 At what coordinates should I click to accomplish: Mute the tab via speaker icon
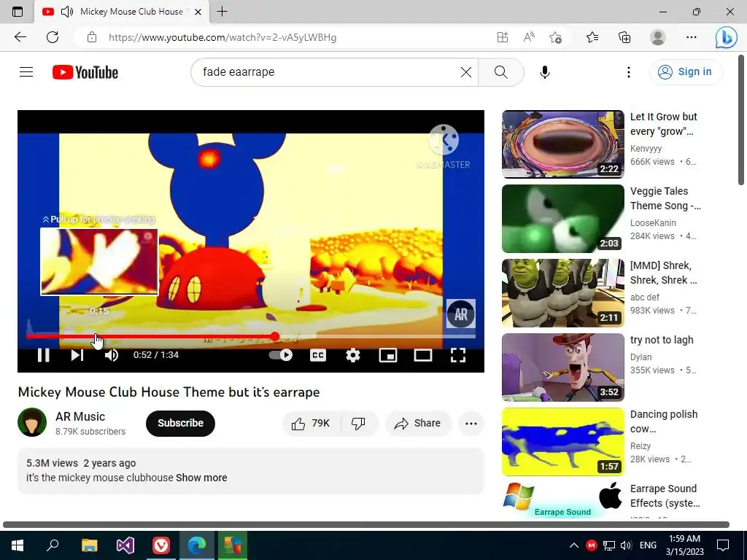[x=67, y=12]
